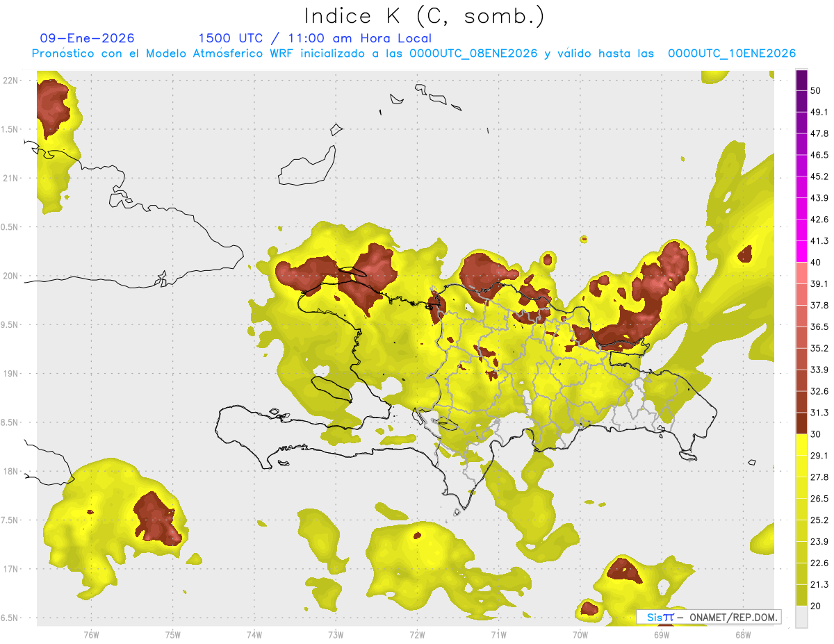This screenshot has height=644, width=834.
Task: Click the '68W' longitude axis label
Action: point(742,635)
